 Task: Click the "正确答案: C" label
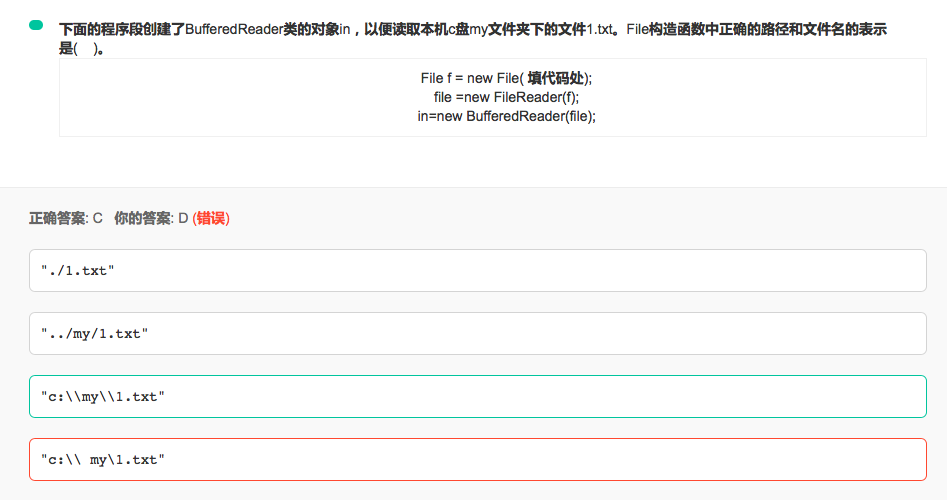point(66,218)
